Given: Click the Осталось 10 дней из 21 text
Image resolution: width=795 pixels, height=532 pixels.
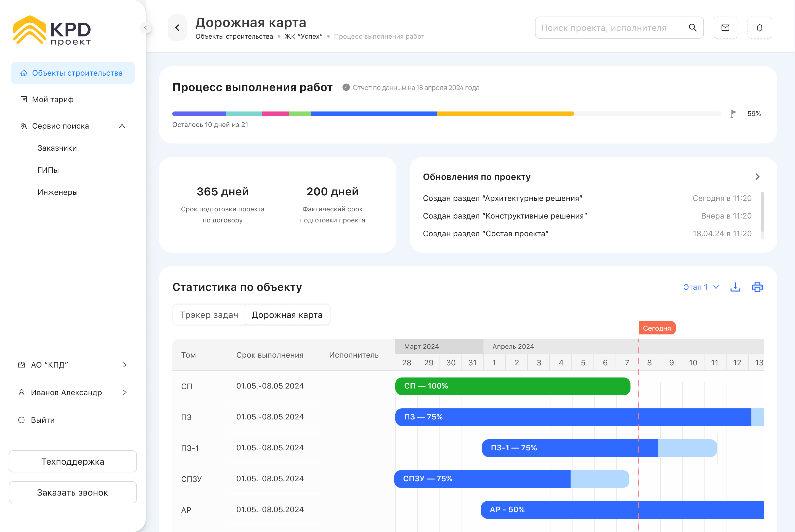Looking at the screenshot, I should (x=210, y=124).
